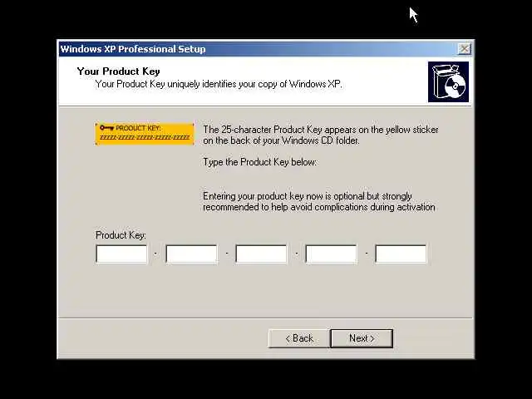The width and height of the screenshot is (532, 399).
Task: Click the 'Entering your product key now is optional' note
Action: (x=319, y=201)
